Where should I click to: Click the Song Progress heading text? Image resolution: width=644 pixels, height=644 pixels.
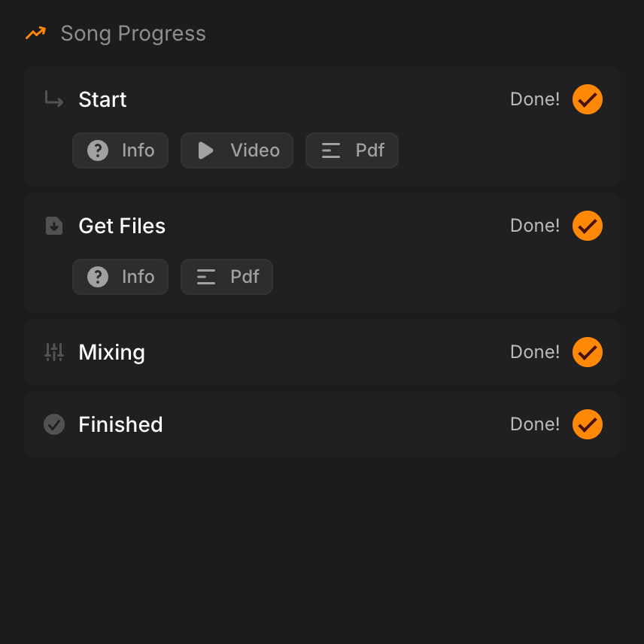(133, 34)
